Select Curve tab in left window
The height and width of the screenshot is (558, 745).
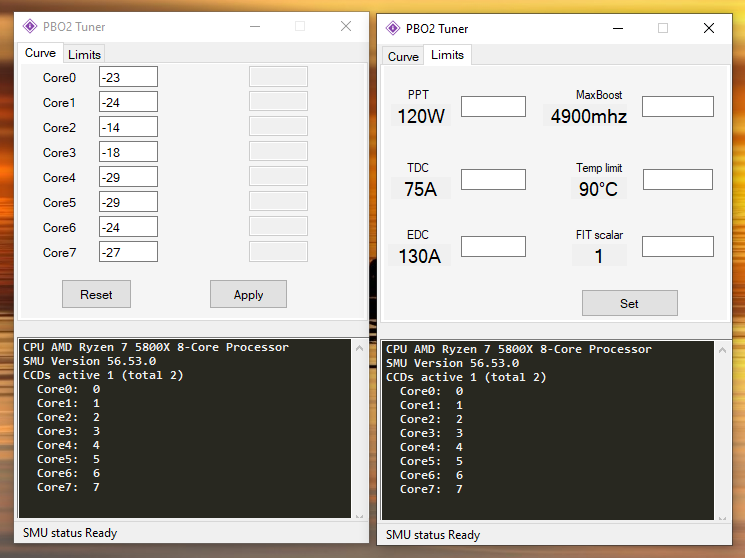(x=40, y=53)
